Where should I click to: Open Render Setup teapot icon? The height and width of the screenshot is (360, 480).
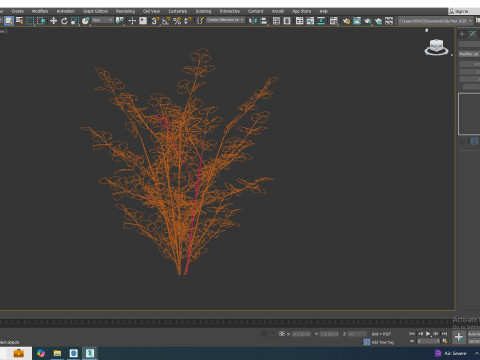[346, 21]
